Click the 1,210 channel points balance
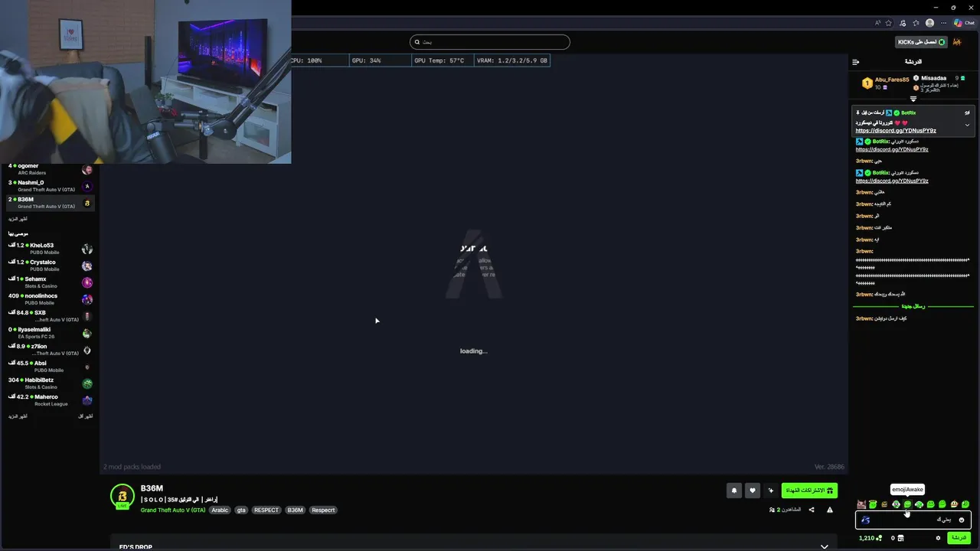Screen dimensions: 980x551 (871, 538)
